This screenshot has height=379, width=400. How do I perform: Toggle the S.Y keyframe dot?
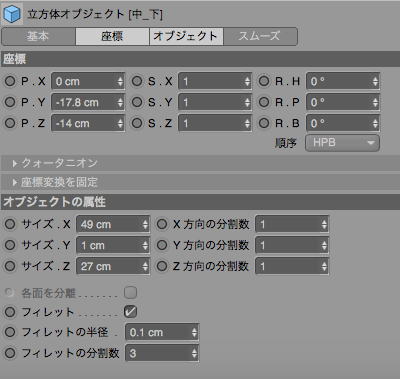coord(137,102)
